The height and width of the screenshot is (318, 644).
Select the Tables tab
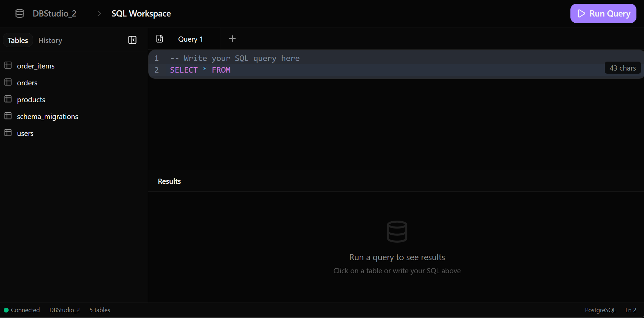coord(18,40)
